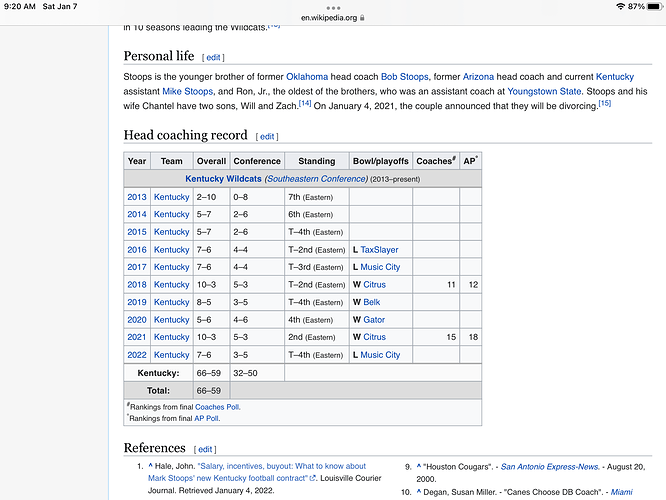
Task: Open the Southeastern Conference link
Action: point(316,179)
